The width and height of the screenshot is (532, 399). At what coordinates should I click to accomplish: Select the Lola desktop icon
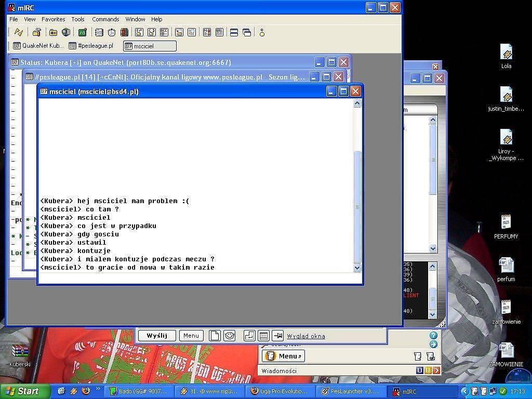(506, 56)
